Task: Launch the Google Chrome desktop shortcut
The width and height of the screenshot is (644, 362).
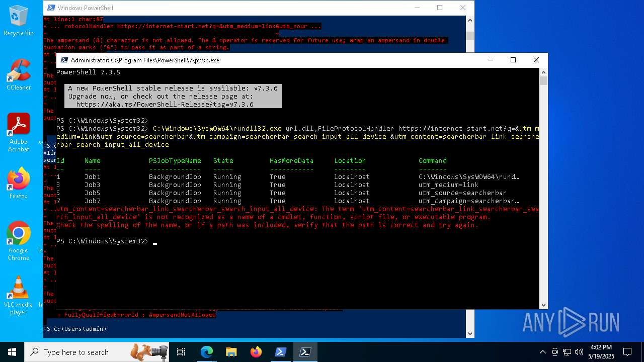Action: (x=19, y=241)
